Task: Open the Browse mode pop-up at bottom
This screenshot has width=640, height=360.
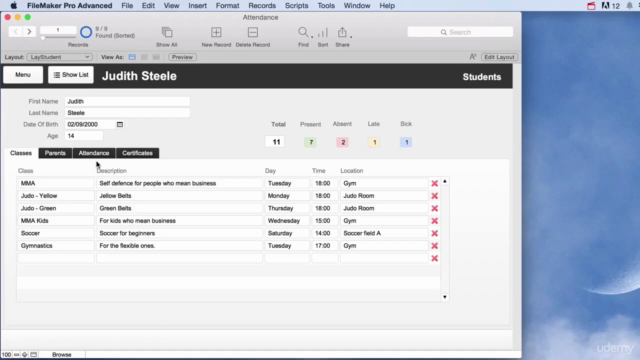Action: click(x=62, y=355)
